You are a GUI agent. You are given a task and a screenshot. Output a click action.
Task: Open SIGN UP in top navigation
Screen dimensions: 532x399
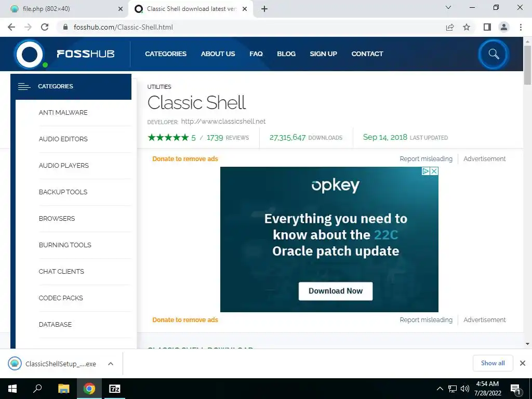[x=323, y=54]
